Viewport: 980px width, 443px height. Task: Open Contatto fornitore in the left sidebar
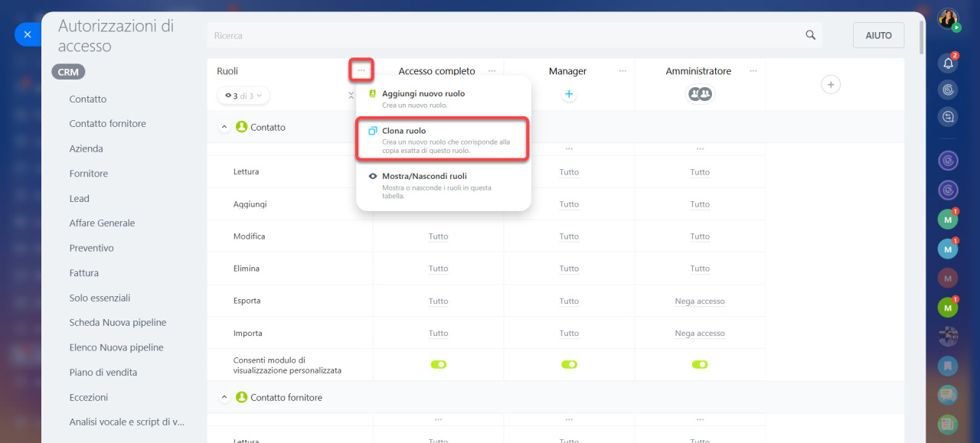click(107, 124)
